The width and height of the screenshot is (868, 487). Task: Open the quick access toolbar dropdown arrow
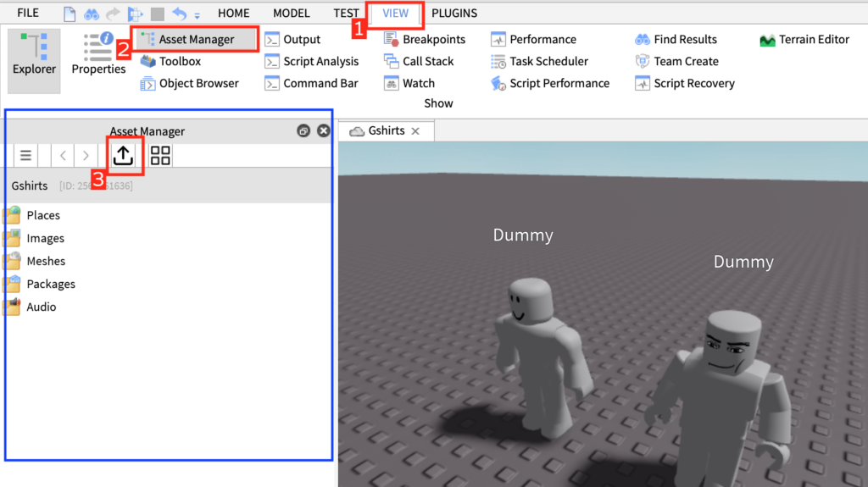[197, 16]
